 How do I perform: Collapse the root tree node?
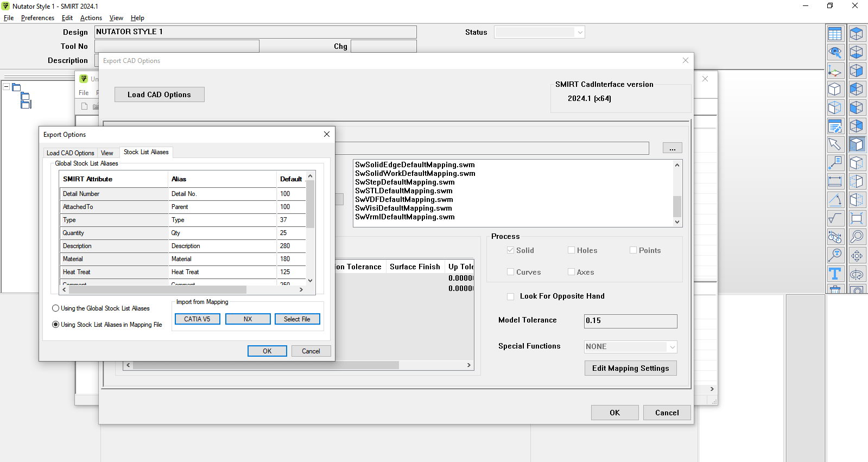point(7,87)
